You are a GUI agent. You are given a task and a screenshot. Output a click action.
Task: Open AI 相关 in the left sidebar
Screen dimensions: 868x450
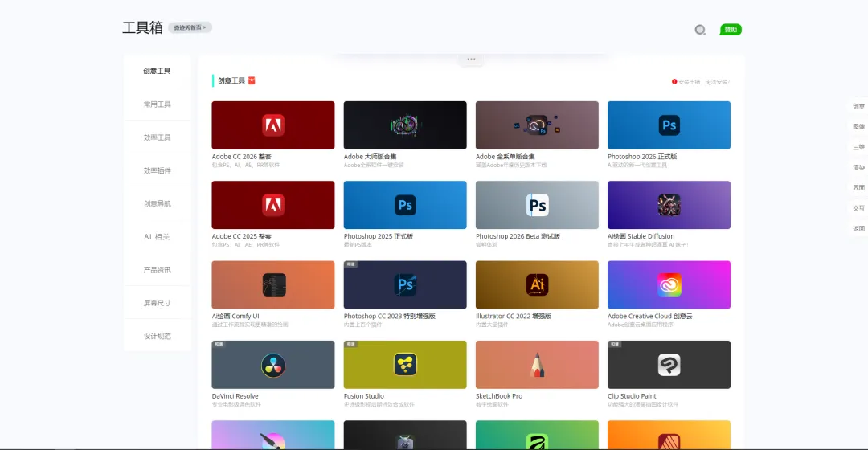click(157, 236)
